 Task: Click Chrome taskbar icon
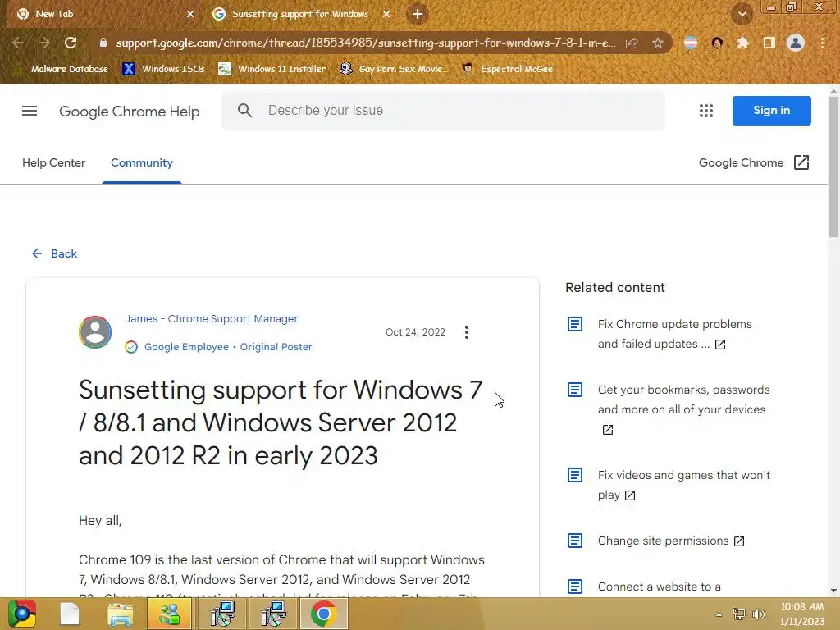pyautogui.click(x=323, y=614)
